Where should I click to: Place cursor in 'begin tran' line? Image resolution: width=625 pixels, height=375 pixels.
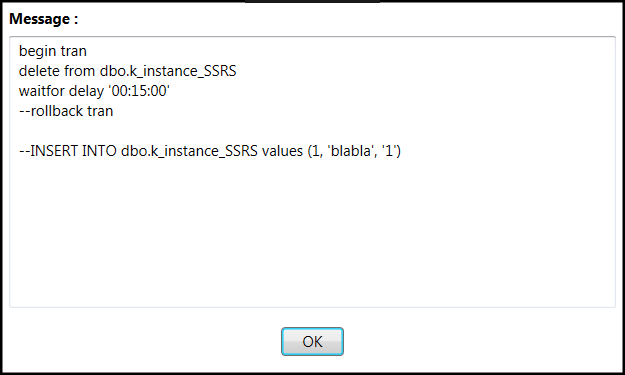[53, 51]
